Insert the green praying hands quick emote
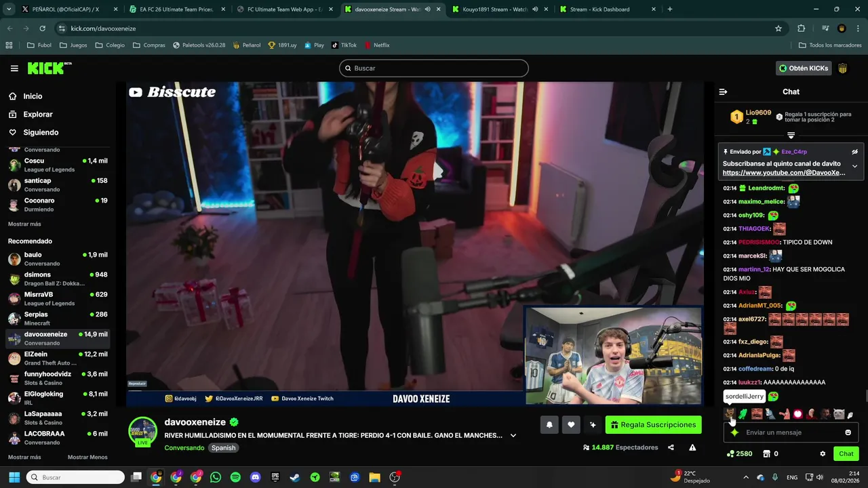The height and width of the screenshot is (488, 868). [x=743, y=413]
